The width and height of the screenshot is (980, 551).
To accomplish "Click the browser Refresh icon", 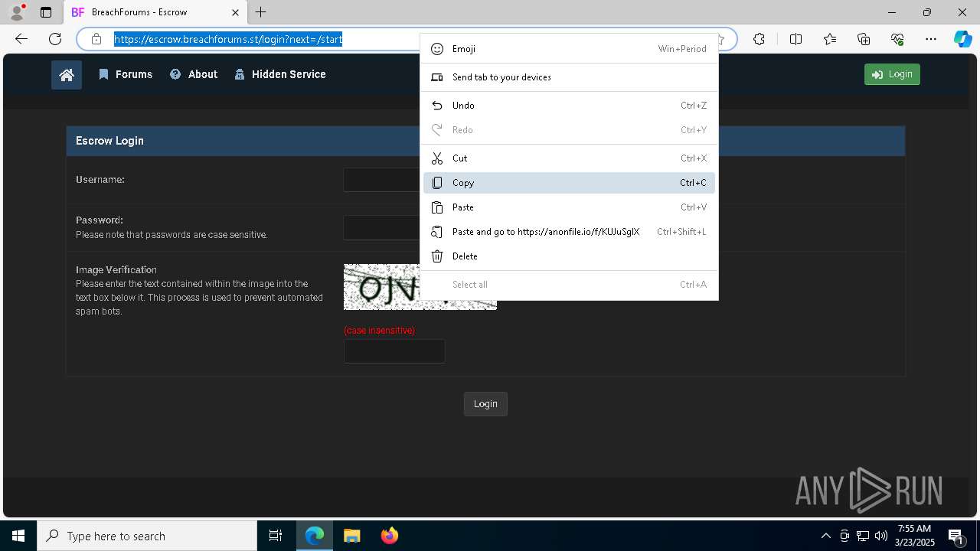I will click(x=55, y=39).
